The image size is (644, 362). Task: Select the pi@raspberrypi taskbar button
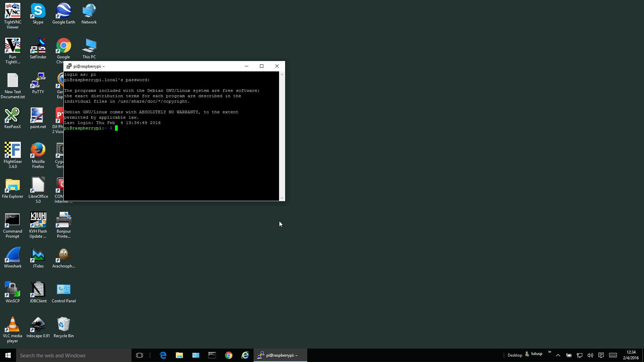pyautogui.click(x=280, y=355)
